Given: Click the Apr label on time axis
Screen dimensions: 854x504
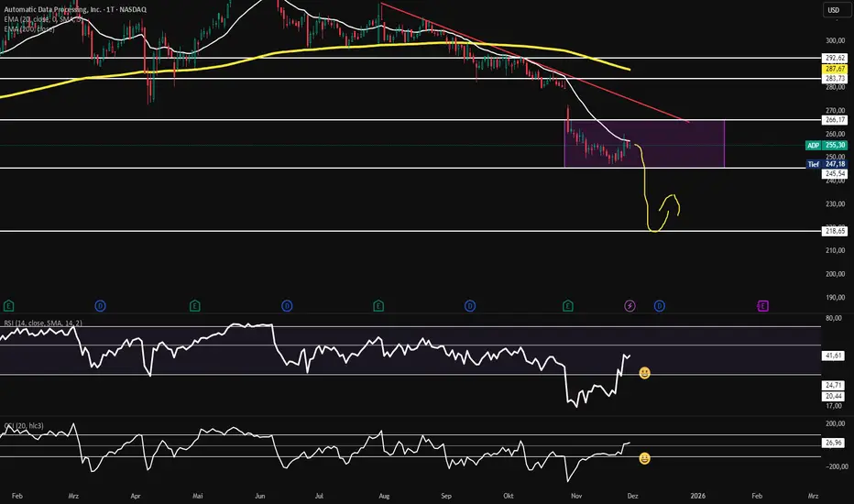Looking at the screenshot, I should tap(136, 496).
